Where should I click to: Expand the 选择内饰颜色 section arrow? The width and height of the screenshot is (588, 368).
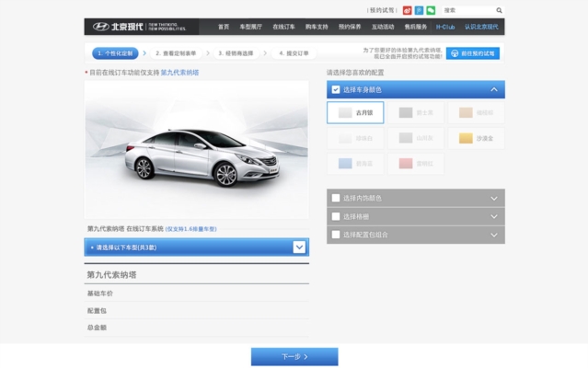coord(494,198)
